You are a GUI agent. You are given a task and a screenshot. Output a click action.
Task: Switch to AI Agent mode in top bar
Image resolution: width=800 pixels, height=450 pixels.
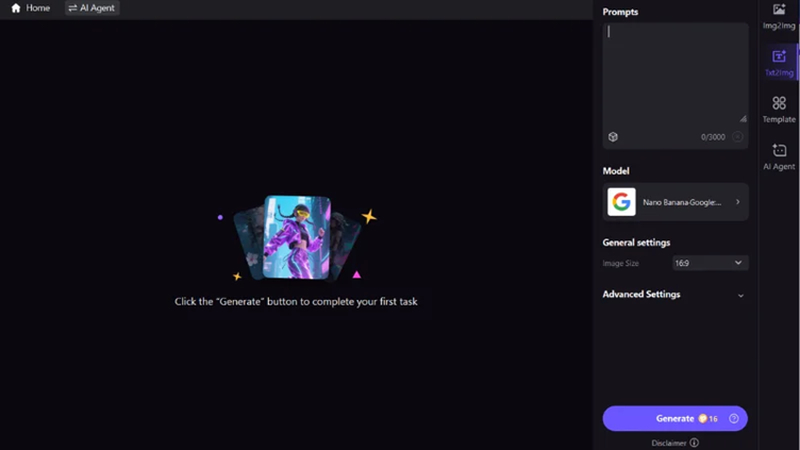coord(92,8)
